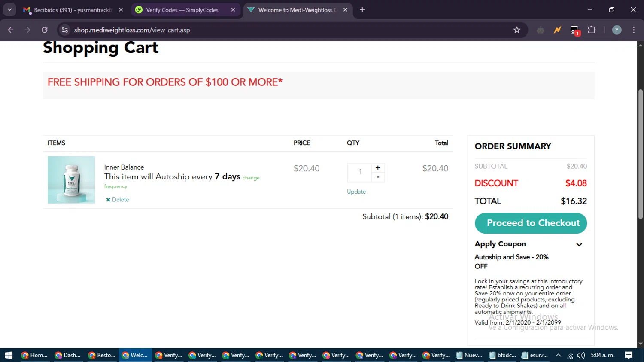Click the order summary subtotal $20.40
644x362 pixels.
click(577, 166)
